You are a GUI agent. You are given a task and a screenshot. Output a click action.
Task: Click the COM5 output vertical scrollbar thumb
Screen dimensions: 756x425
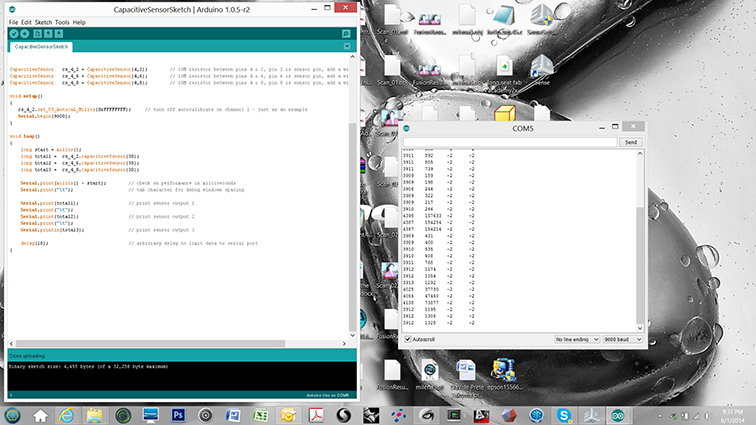640,265
